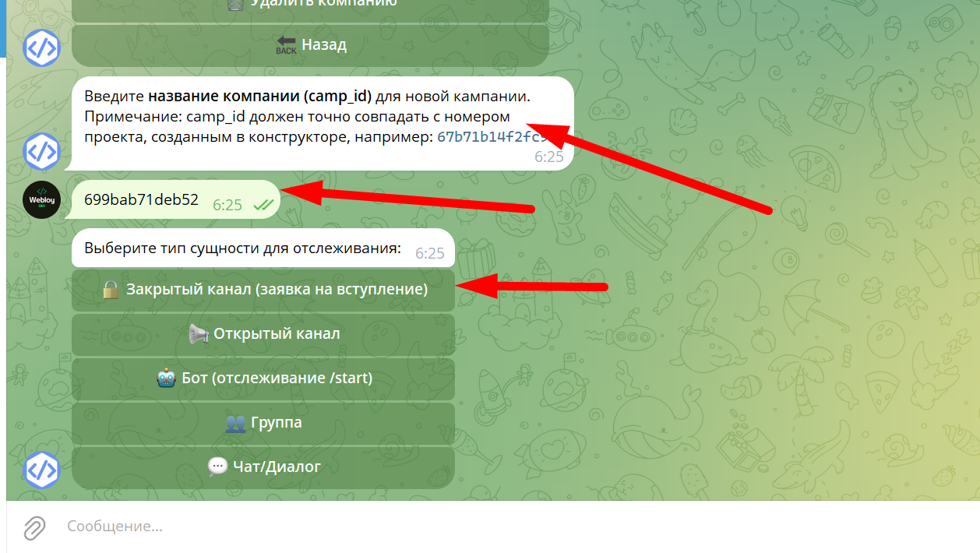Choose the Группа entity type
Image resolution: width=980 pixels, height=553 pixels.
tap(263, 423)
